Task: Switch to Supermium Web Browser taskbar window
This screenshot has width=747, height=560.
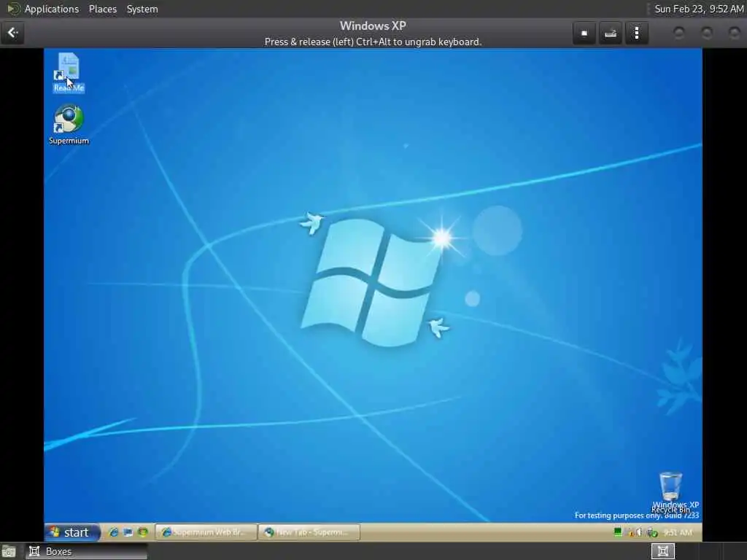Action: pyautogui.click(x=206, y=532)
